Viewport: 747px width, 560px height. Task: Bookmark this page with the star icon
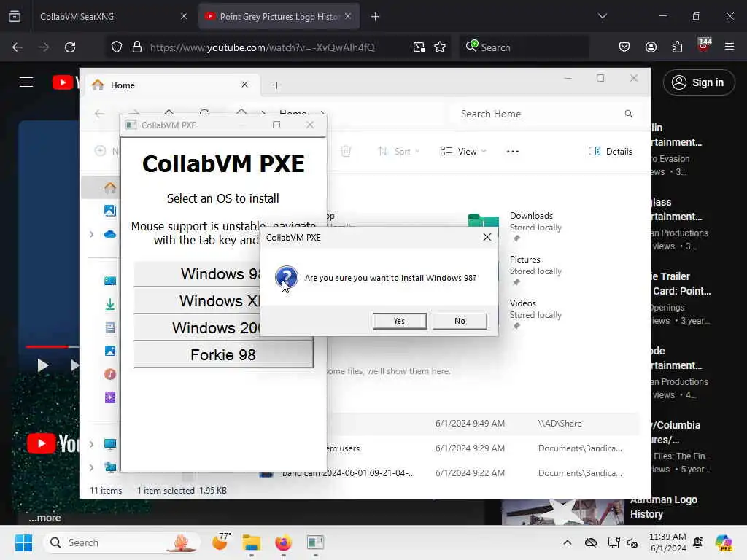click(x=440, y=47)
